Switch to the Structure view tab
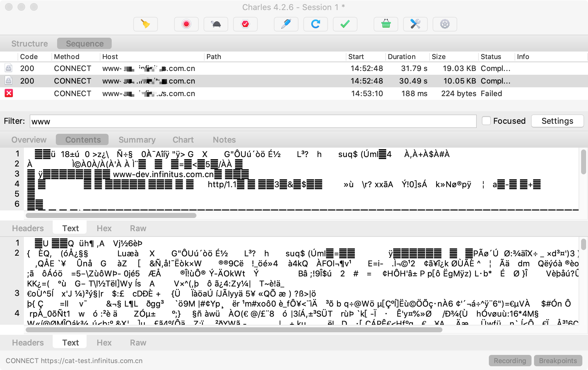 coord(29,44)
